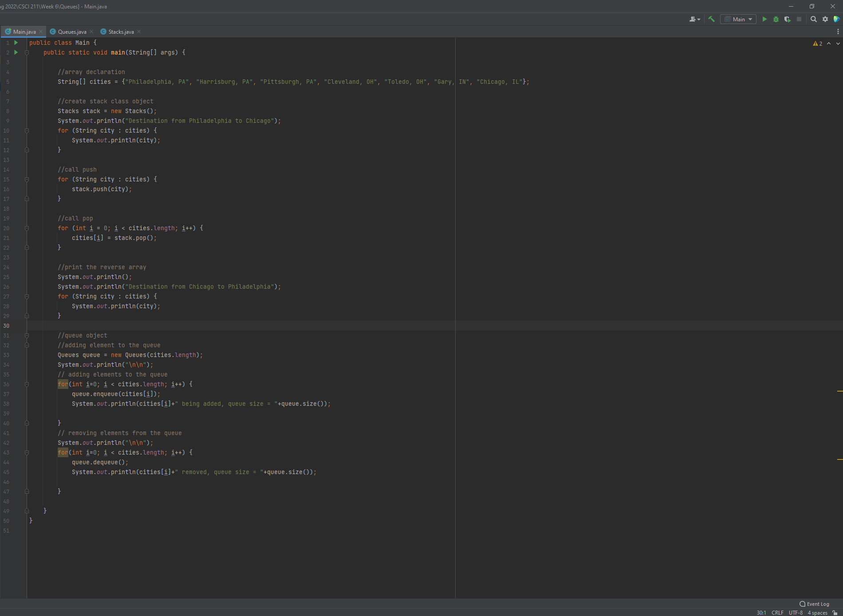This screenshot has width=843, height=616.
Task: Toggle the read-only lock icon in status bar
Action: click(835, 612)
